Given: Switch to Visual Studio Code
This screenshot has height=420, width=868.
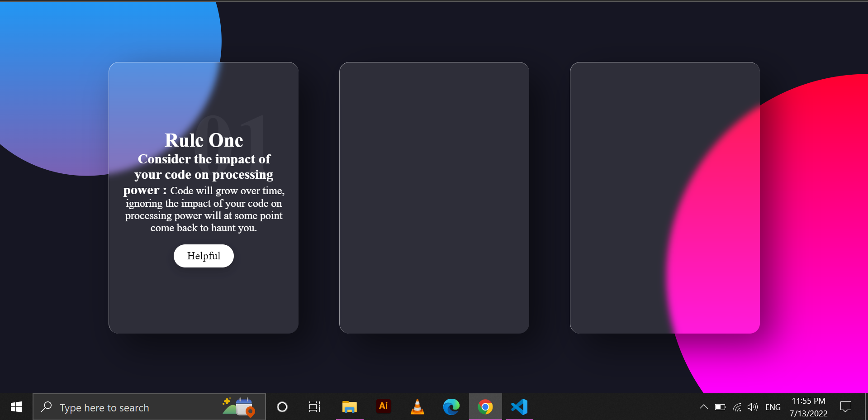Looking at the screenshot, I should [x=519, y=407].
